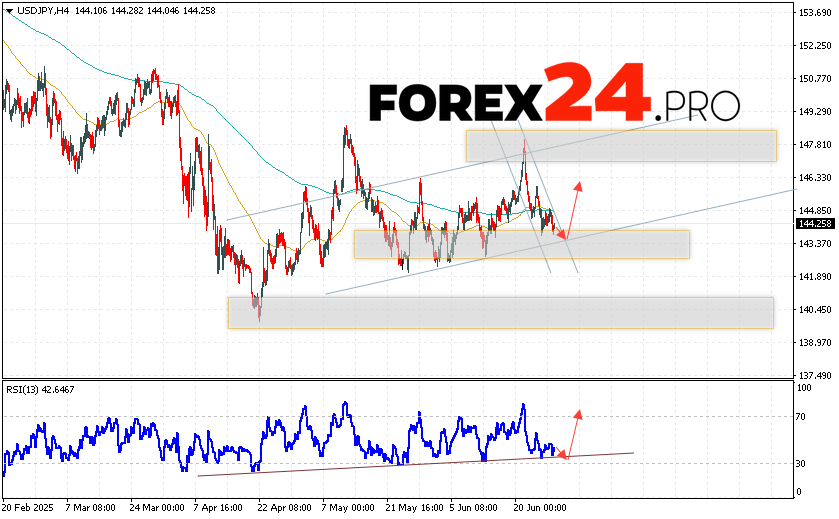Select the upper gray resistance zone rectangle

[x=620, y=145]
